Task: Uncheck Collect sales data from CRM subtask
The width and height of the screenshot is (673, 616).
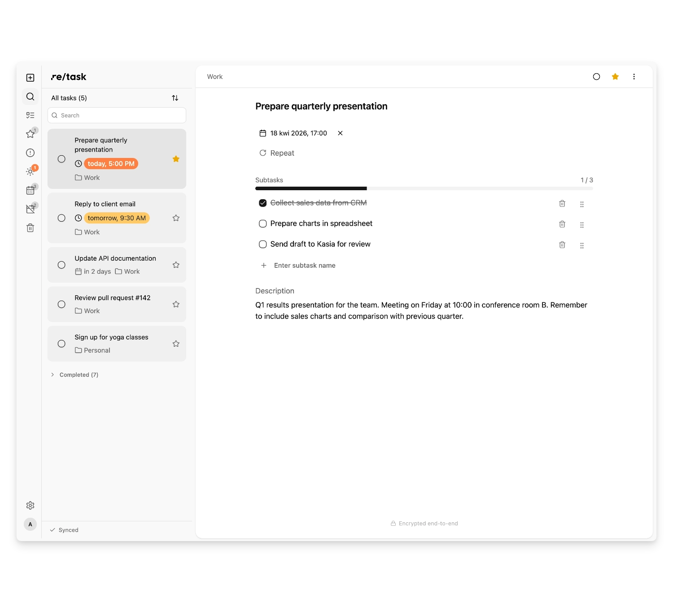Action: coord(263,203)
